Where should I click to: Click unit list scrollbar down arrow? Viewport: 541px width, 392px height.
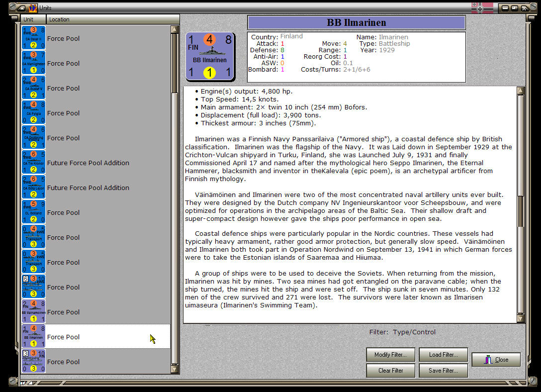pyautogui.click(x=175, y=369)
